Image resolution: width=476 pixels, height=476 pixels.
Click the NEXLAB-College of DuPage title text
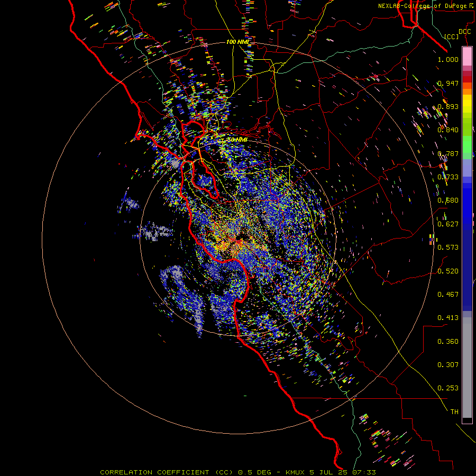point(425,6)
